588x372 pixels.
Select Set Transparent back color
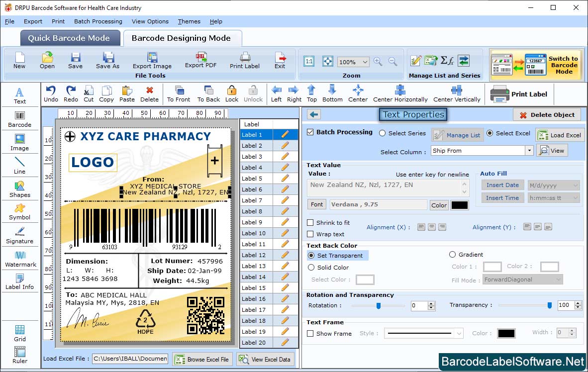point(311,255)
